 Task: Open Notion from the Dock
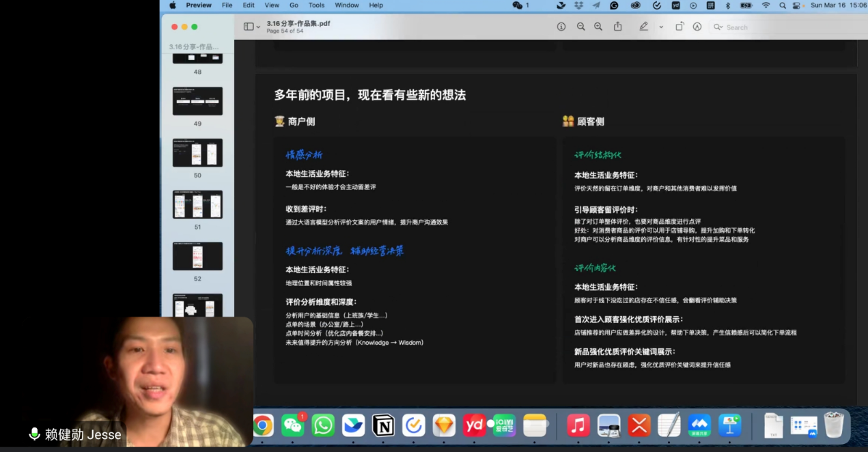coord(383,425)
